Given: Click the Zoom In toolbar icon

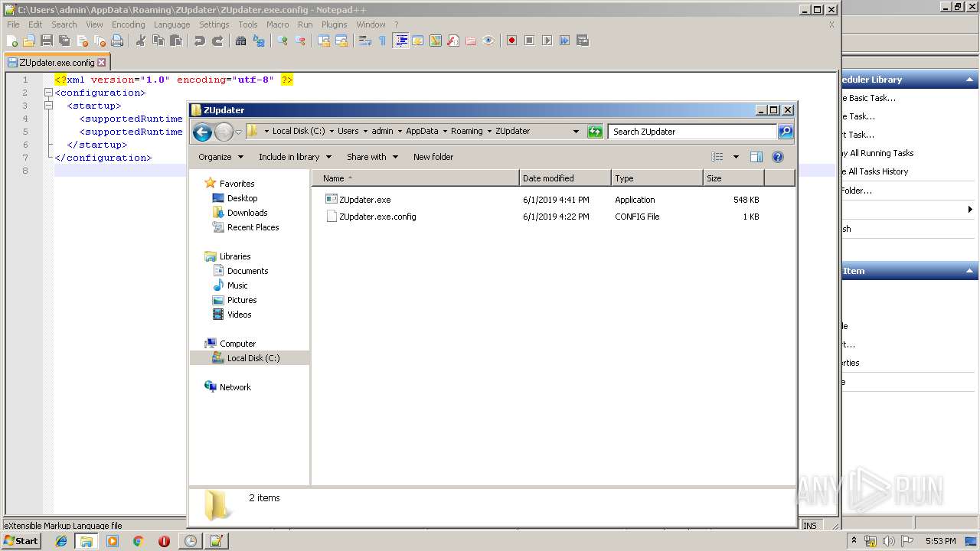Looking at the screenshot, I should [x=283, y=41].
